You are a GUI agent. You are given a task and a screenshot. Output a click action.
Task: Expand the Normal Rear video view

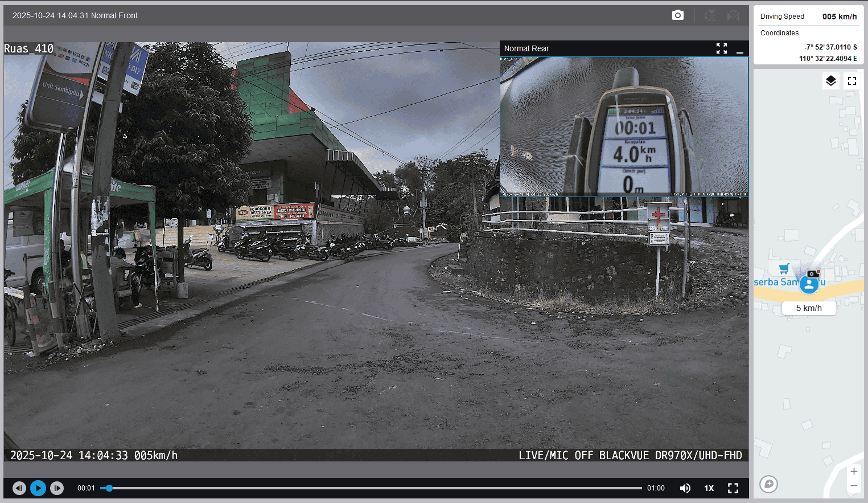click(722, 48)
